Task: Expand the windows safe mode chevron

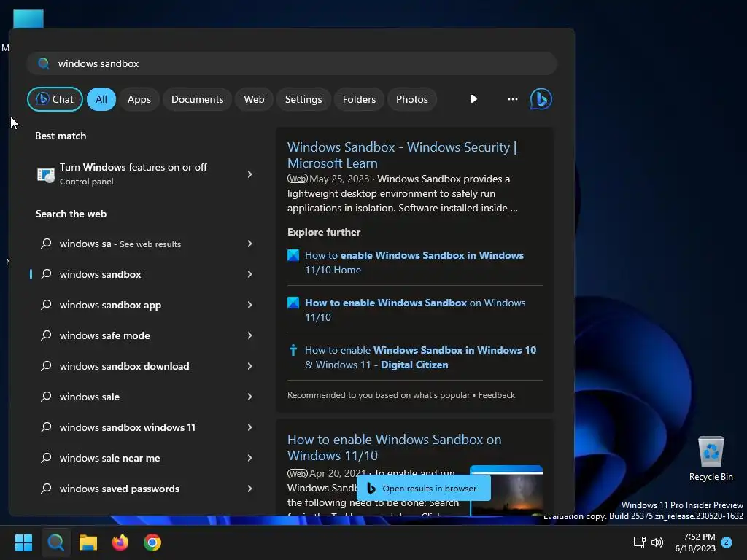Action: pyautogui.click(x=249, y=335)
